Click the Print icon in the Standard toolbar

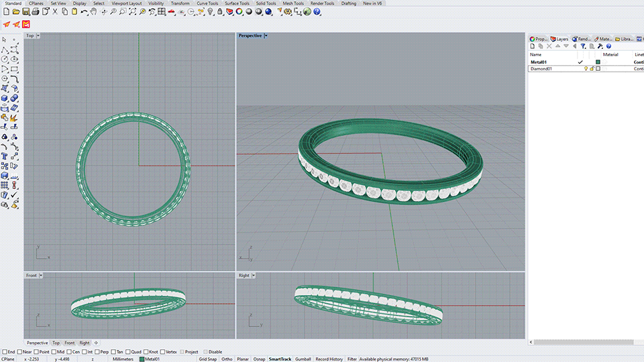point(35,12)
